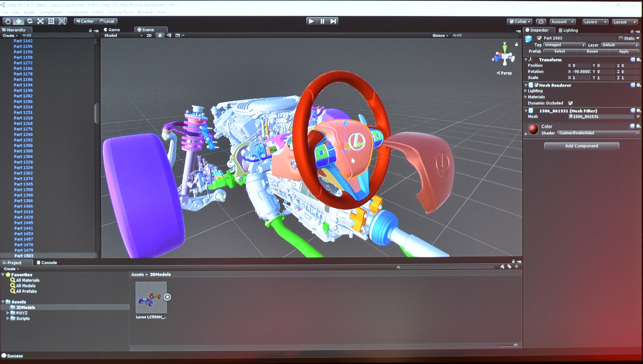Click project search by type icon
Image resolution: width=643 pixels, height=364 pixels.
[x=502, y=267]
